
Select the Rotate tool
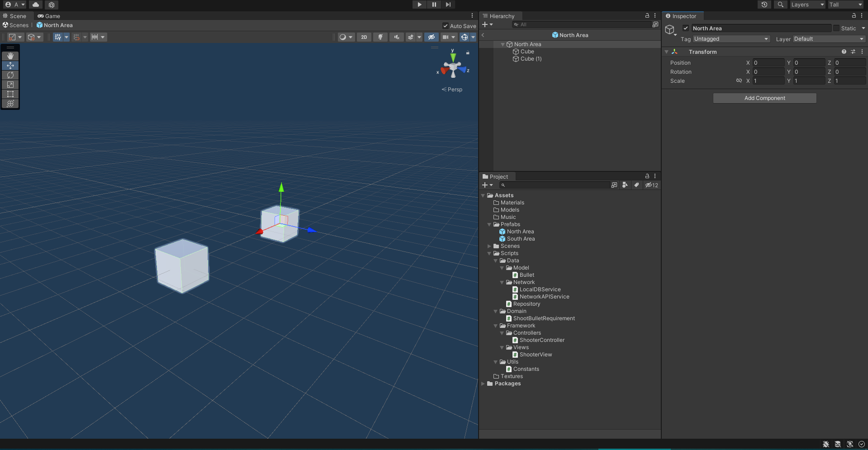pos(10,75)
